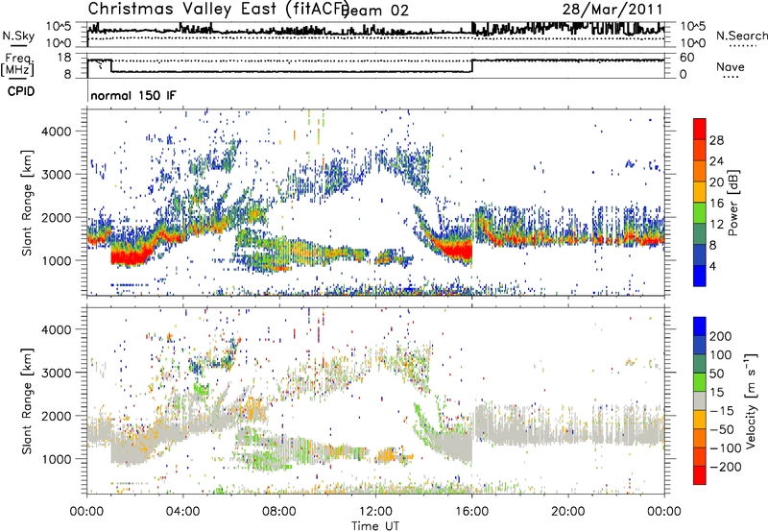Click the 4000 tick in power panel
The width and height of the screenshot is (768, 532).
(x=57, y=132)
